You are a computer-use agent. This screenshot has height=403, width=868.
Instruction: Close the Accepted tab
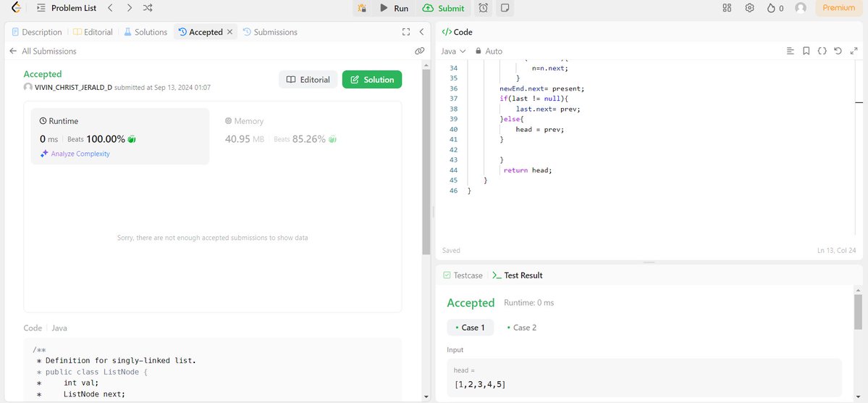click(x=229, y=32)
